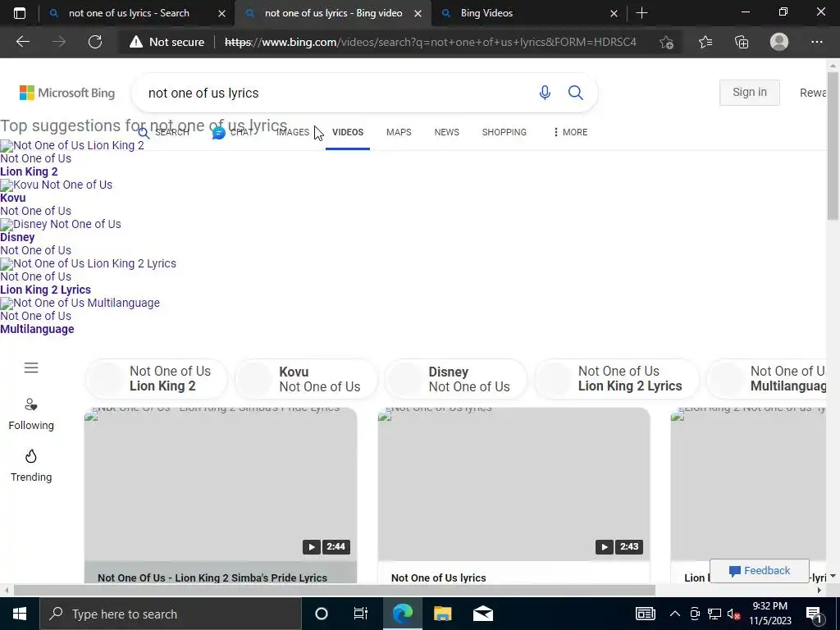Click the Microsoft Bing logo
This screenshot has height=630, width=840.
coord(67,93)
